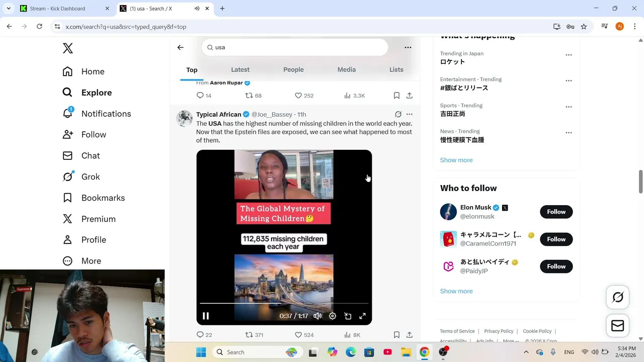The height and width of the screenshot is (362, 644).
Task: Open Premium in the sidebar
Action: (89, 219)
